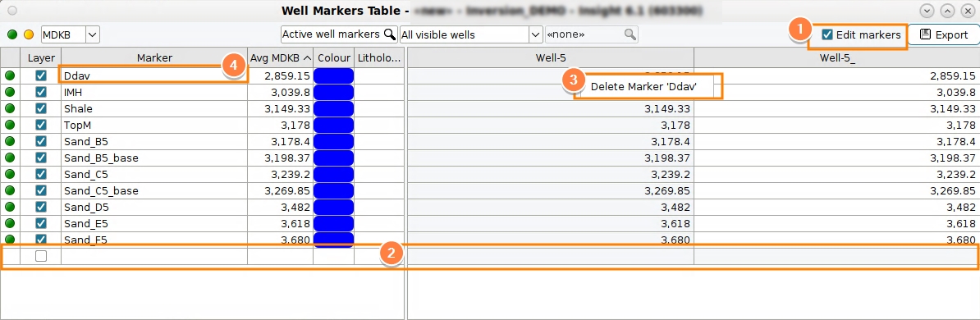Select the Well-5_ column header
The width and height of the screenshot is (980, 320).
point(836,57)
